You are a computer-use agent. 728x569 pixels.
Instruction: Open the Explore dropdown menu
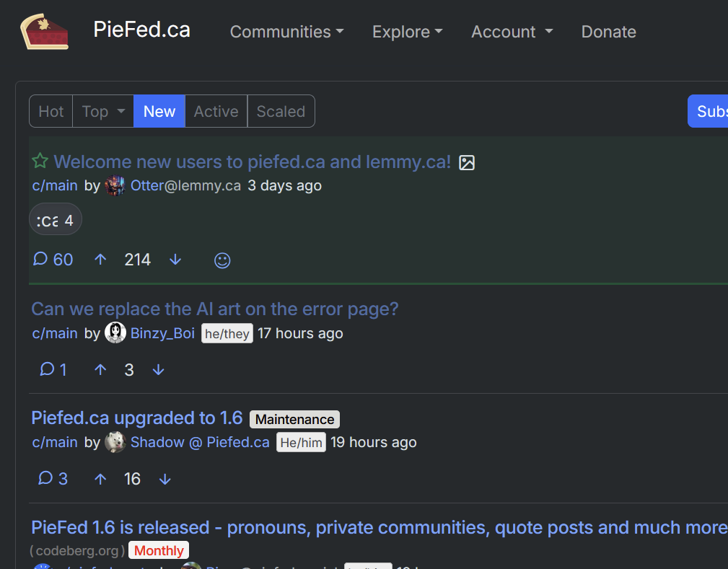point(407,32)
